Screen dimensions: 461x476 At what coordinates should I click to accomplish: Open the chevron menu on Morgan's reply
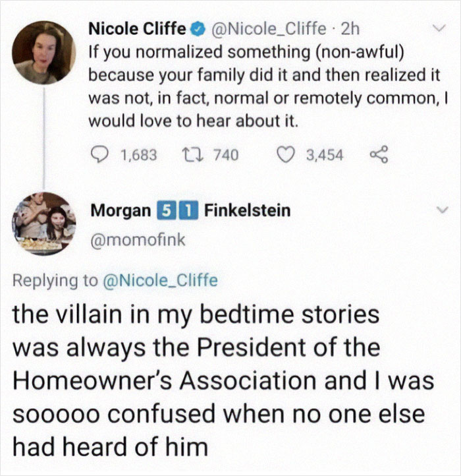tap(435, 210)
